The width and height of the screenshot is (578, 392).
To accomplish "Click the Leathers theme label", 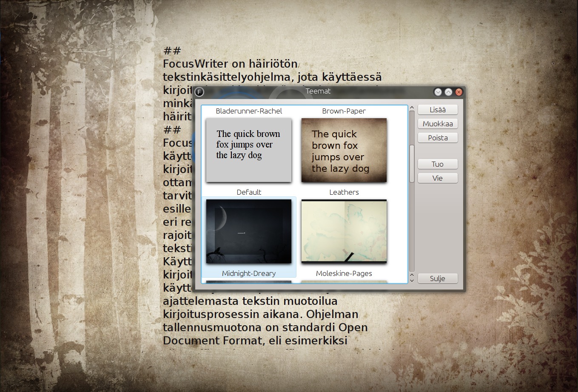I will tap(344, 192).
